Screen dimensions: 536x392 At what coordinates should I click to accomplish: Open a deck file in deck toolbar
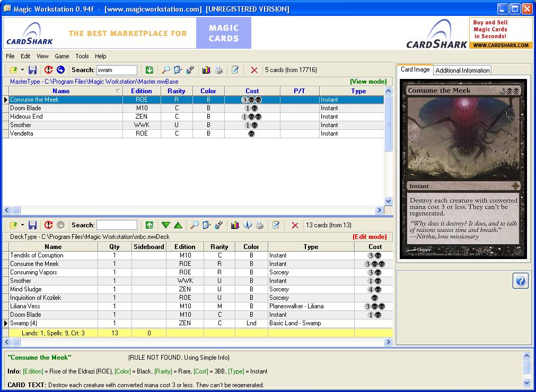13,225
